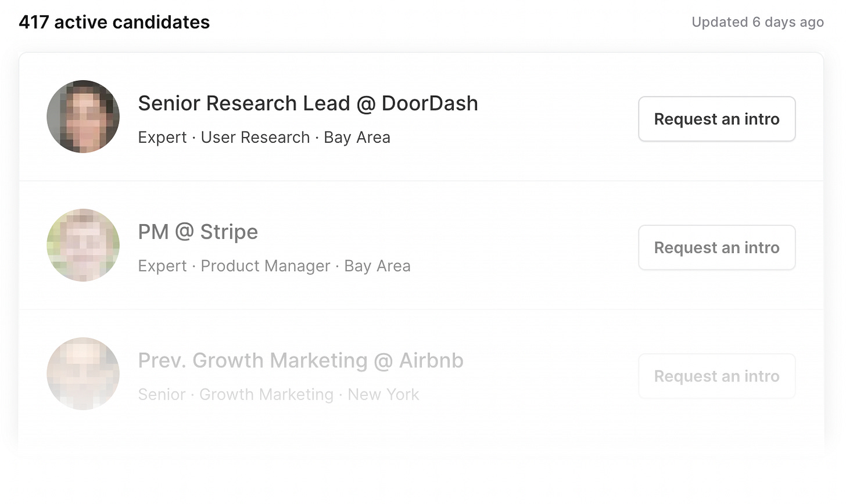Click the 417 active candidates heading
This screenshot has width=846, height=504.
114,22
